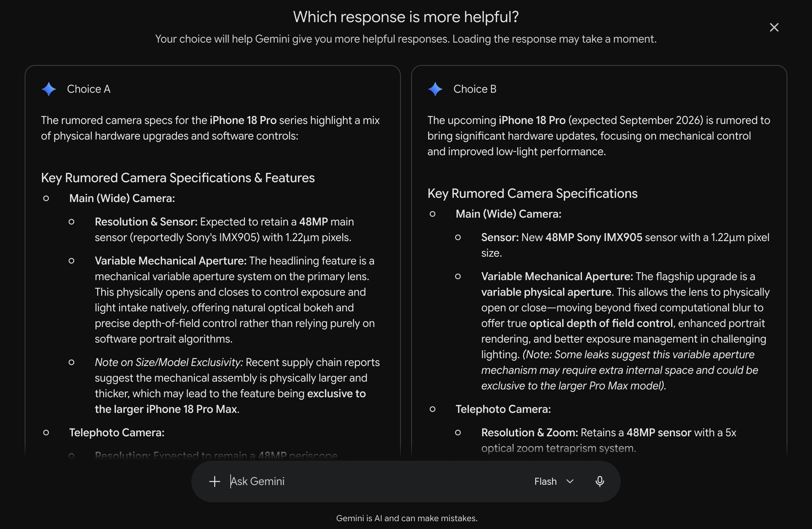The image size is (812, 529).
Task: Click 'Resolution & Sensor' item in Choice A
Action: pyautogui.click(x=146, y=222)
